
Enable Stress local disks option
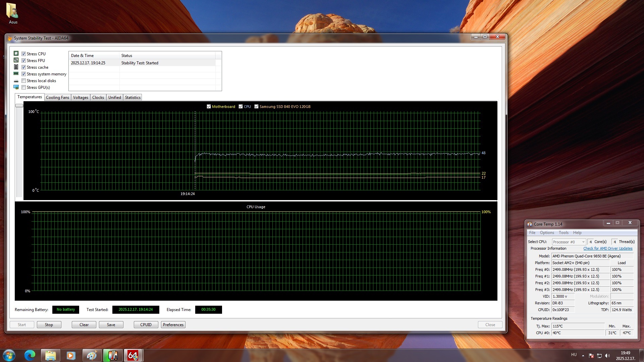[x=24, y=81]
